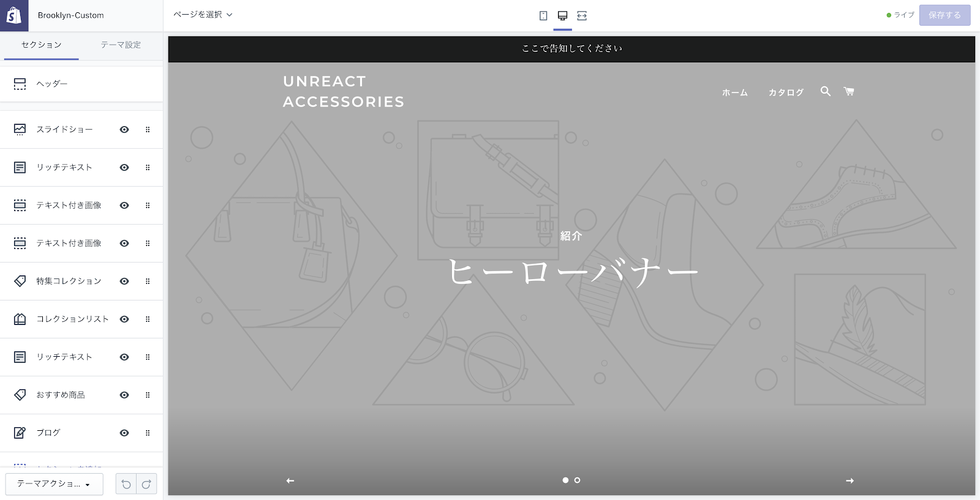Click the redo arrow button
Screen dimensions: 980x500
(146, 484)
